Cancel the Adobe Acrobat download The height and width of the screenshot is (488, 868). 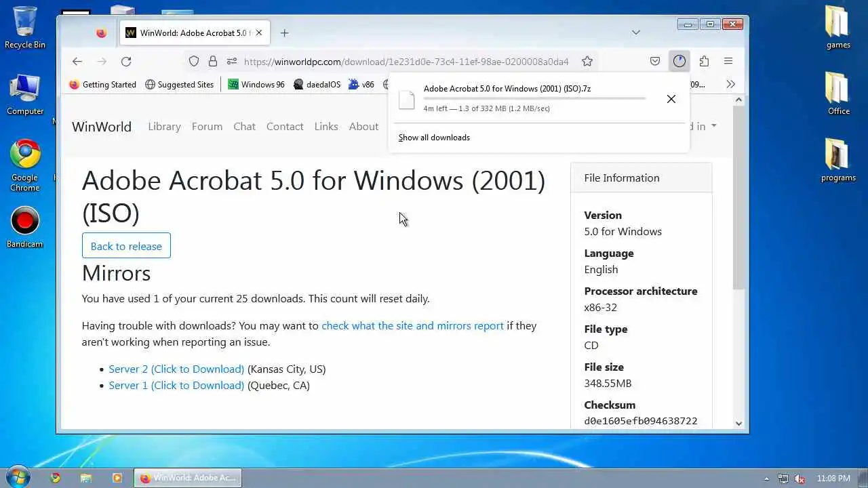coord(671,99)
